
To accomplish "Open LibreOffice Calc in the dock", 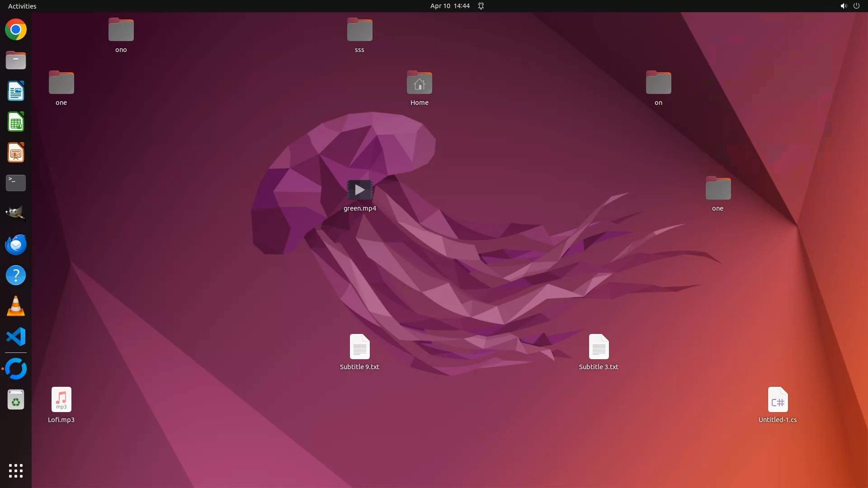I will click(x=16, y=122).
